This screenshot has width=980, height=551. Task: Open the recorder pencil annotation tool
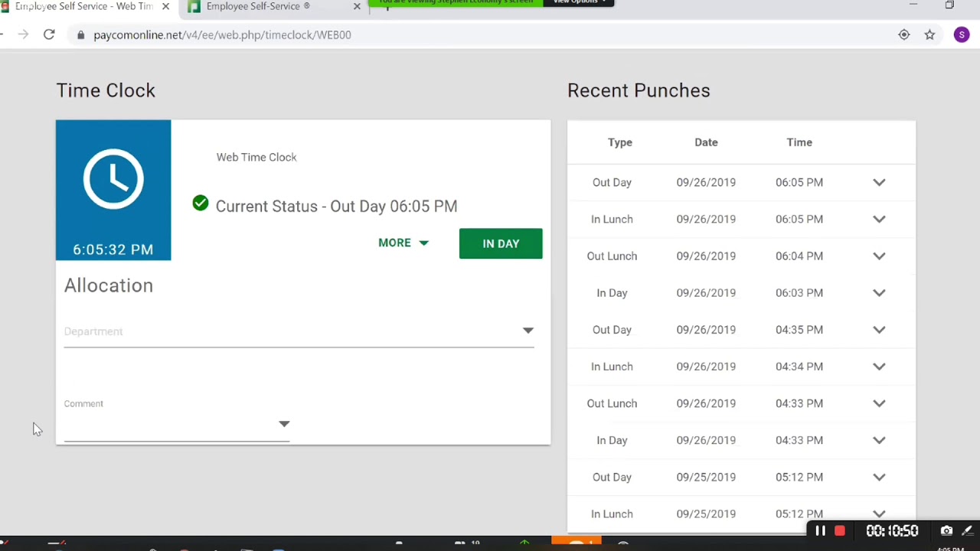pyautogui.click(x=968, y=531)
